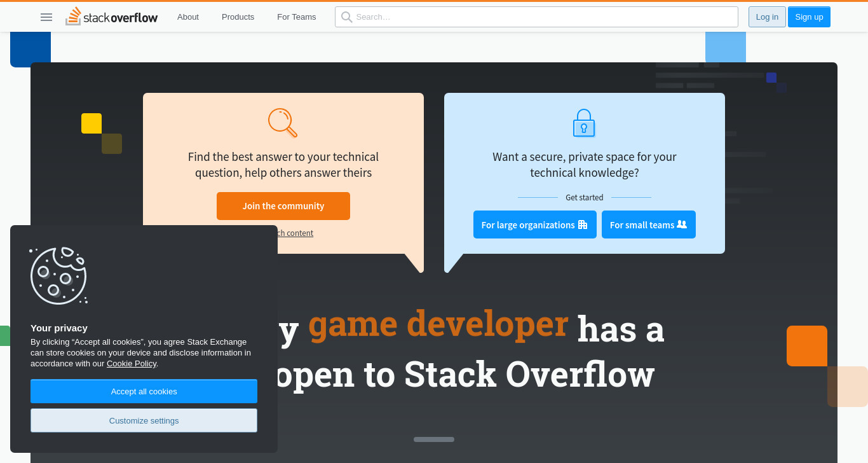Viewport: 868px width, 463px height.
Task: Open the About menu item
Action: click(x=188, y=17)
